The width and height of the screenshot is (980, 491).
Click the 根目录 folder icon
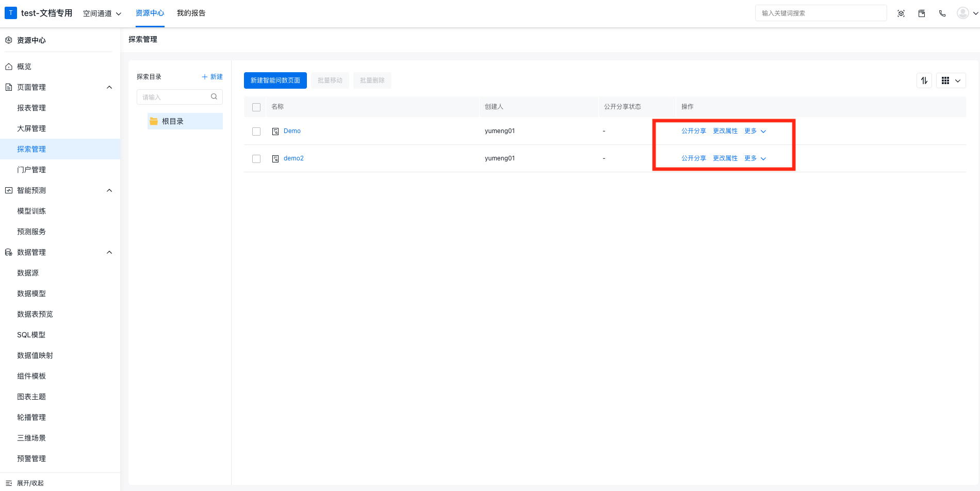(154, 121)
